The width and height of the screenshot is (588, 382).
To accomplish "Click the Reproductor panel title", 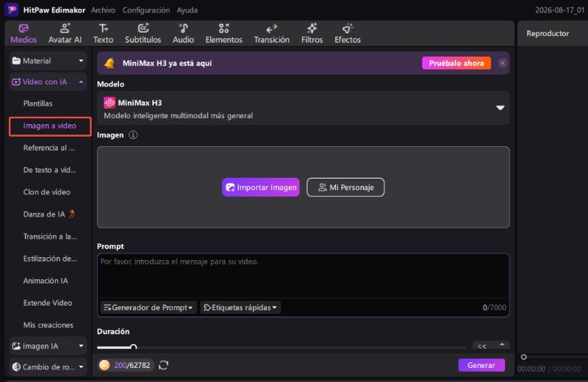I will click(x=548, y=33).
